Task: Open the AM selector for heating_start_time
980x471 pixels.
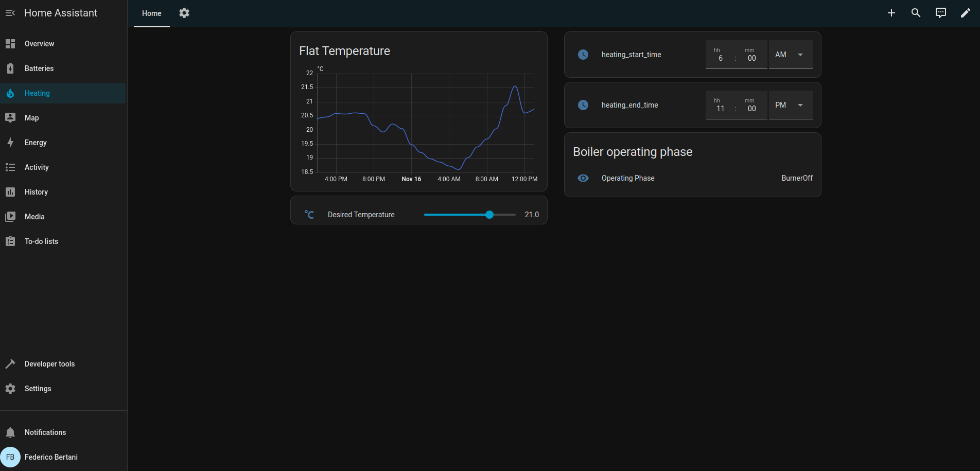Action: pyautogui.click(x=790, y=54)
